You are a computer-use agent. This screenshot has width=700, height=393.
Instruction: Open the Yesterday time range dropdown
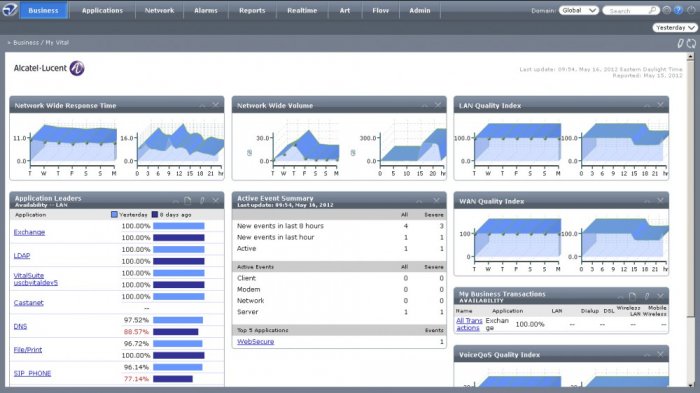tap(675, 28)
